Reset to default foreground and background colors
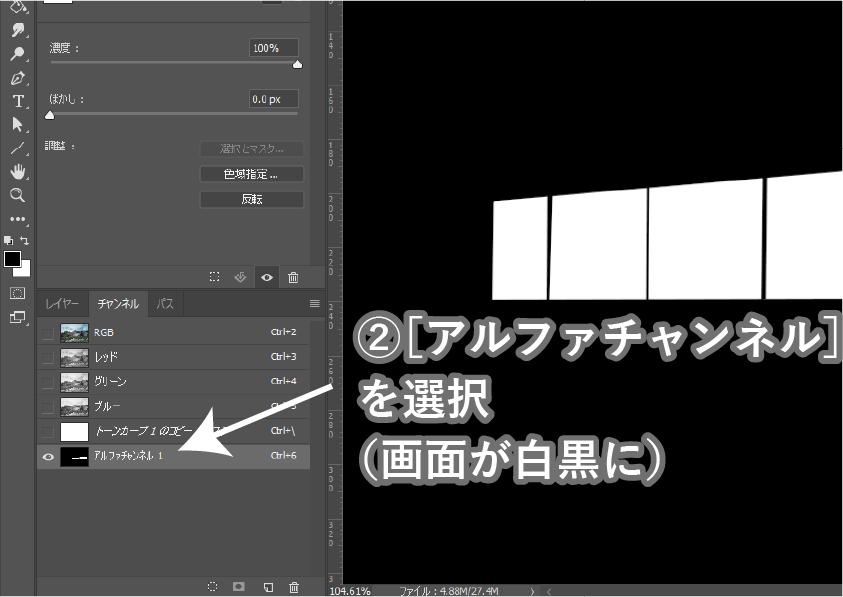 [8, 240]
